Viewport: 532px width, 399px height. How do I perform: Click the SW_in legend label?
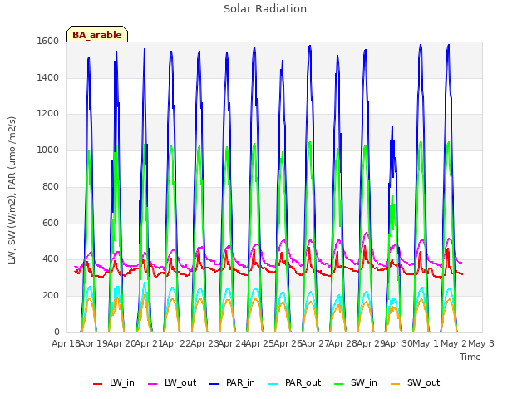click(x=364, y=382)
